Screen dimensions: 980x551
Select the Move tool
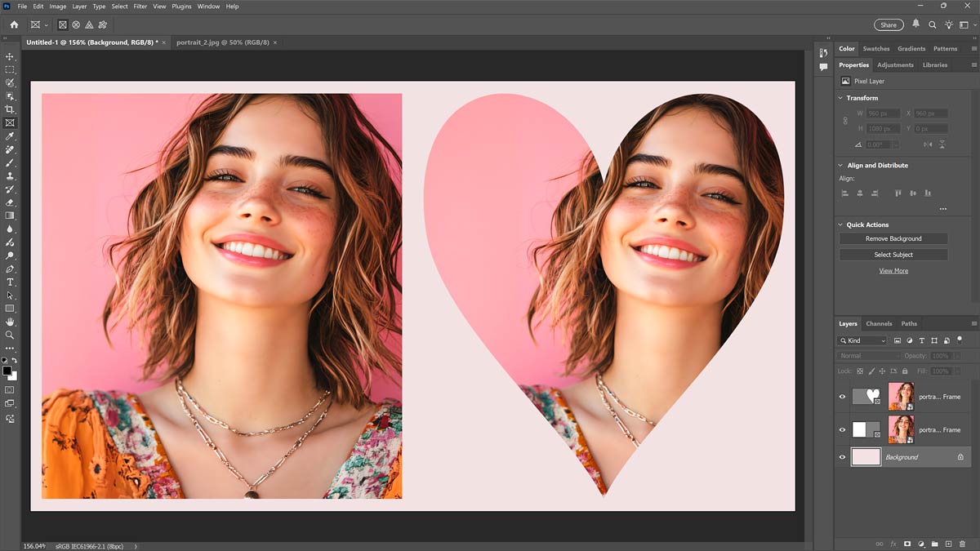click(x=10, y=56)
